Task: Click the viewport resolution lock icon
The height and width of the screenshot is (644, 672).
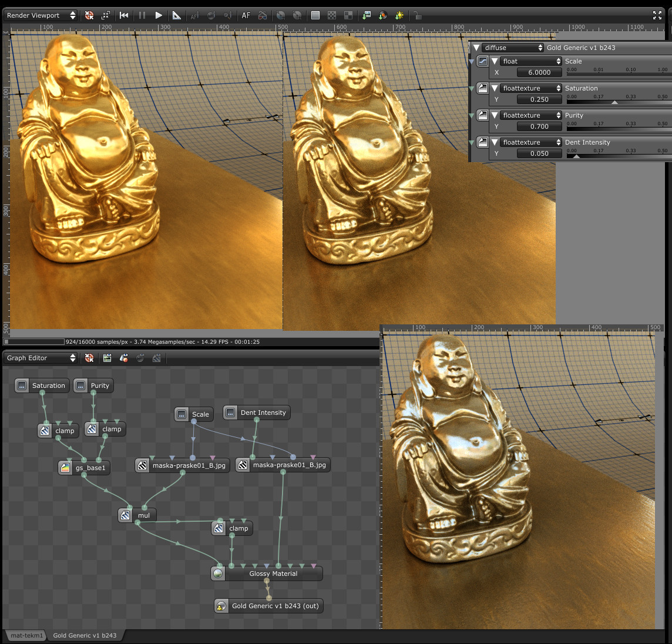Action: point(105,15)
